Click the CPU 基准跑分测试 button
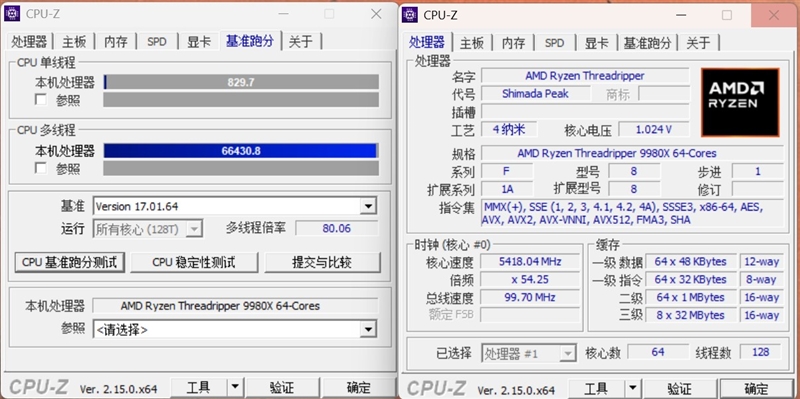This screenshot has height=399, width=800. (69, 262)
